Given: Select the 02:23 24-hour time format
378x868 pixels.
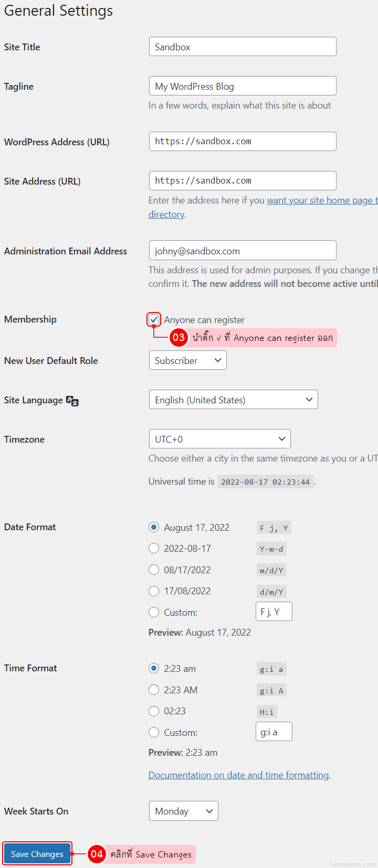Looking at the screenshot, I should coord(154,711).
